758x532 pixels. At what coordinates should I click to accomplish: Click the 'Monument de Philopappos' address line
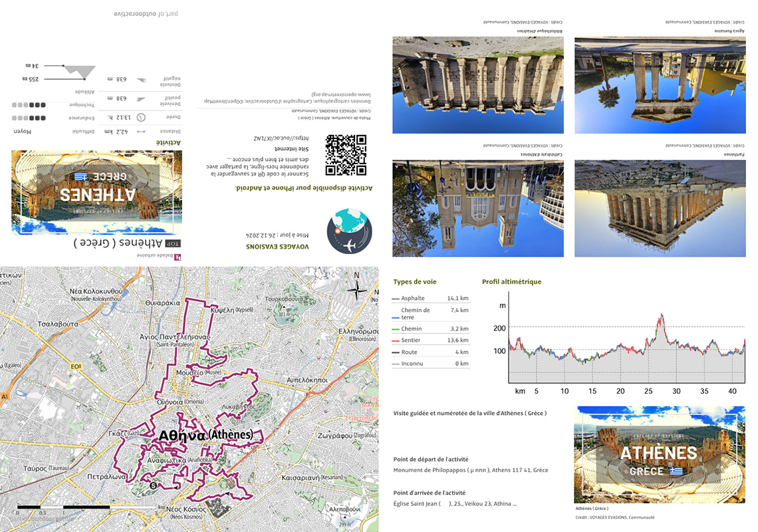click(471, 470)
